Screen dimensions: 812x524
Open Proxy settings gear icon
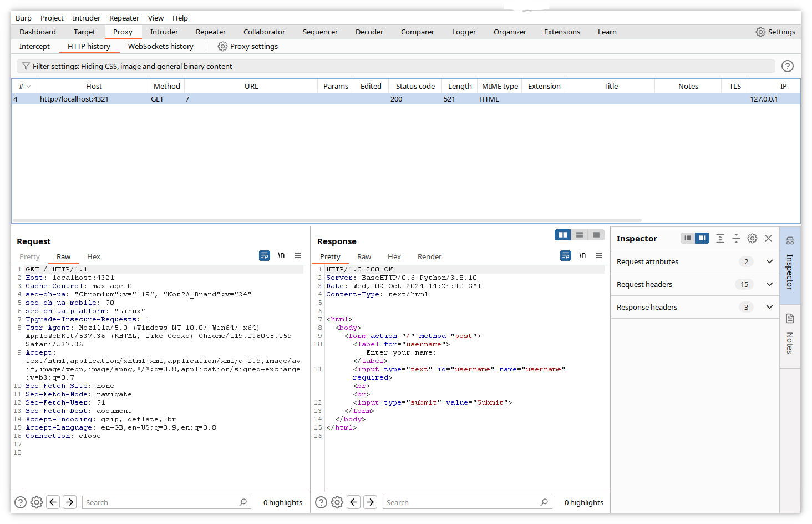pyautogui.click(x=222, y=47)
